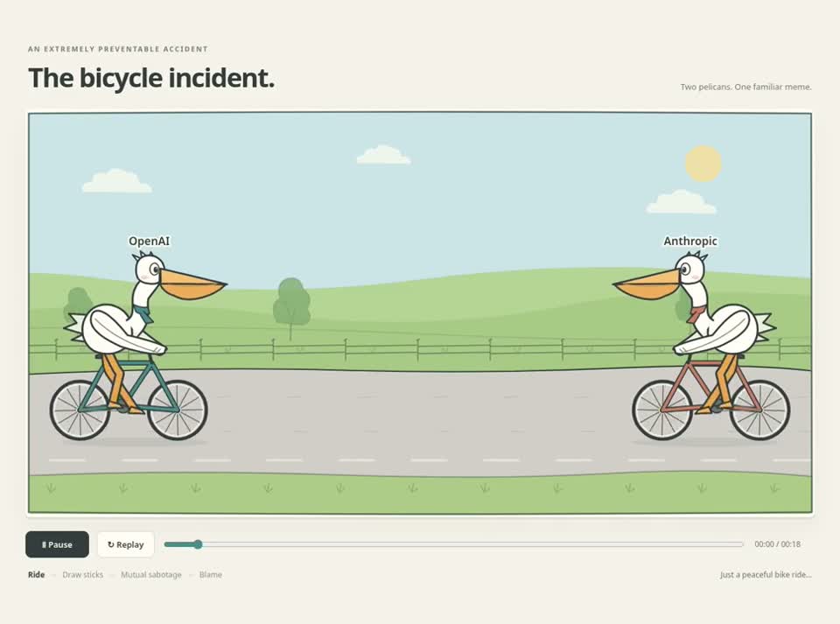Viewport: 840px width, 624px height.
Task: Click the cloud left of the sun
Action: coord(383,155)
